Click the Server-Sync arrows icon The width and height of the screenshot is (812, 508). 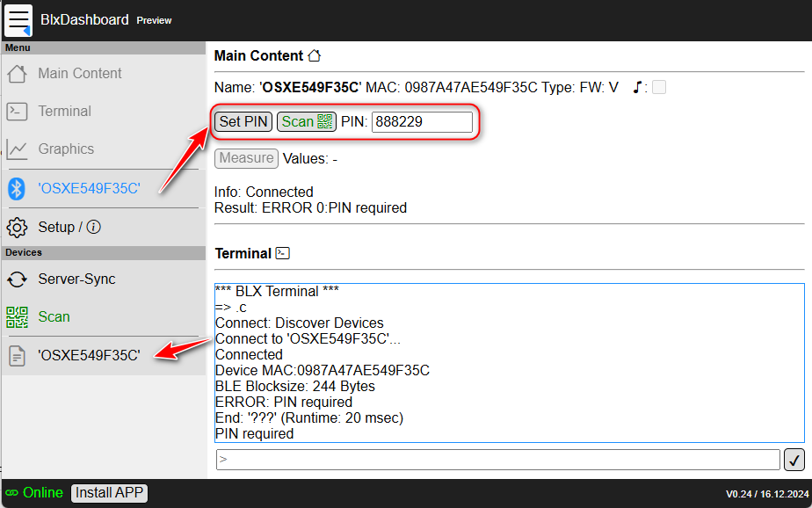click(x=17, y=279)
